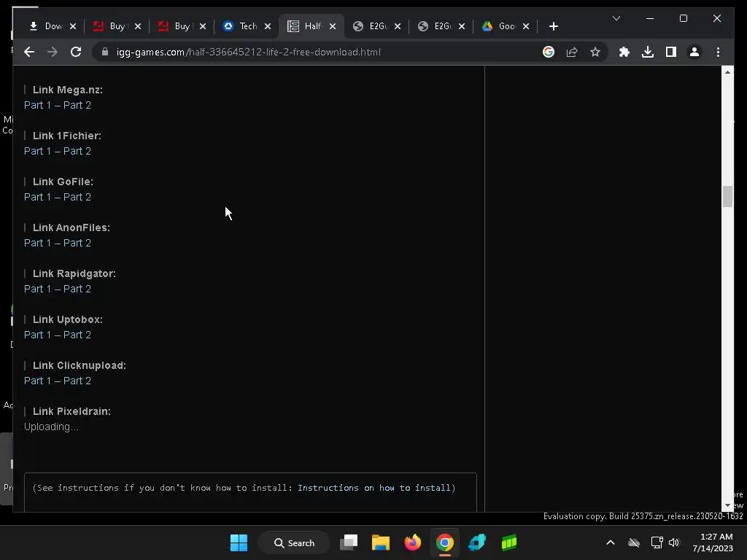747x560 pixels.
Task: Open GoFile Part 2 link
Action: [77, 197]
